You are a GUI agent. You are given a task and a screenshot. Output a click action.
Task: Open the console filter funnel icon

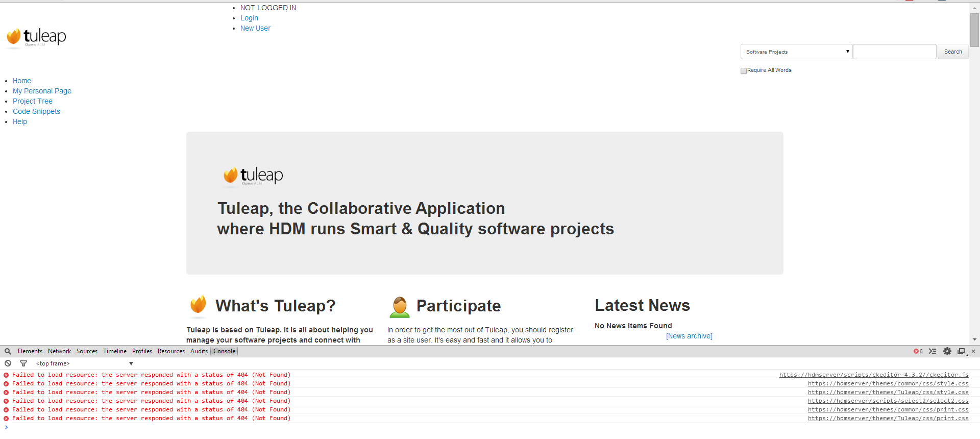click(23, 363)
